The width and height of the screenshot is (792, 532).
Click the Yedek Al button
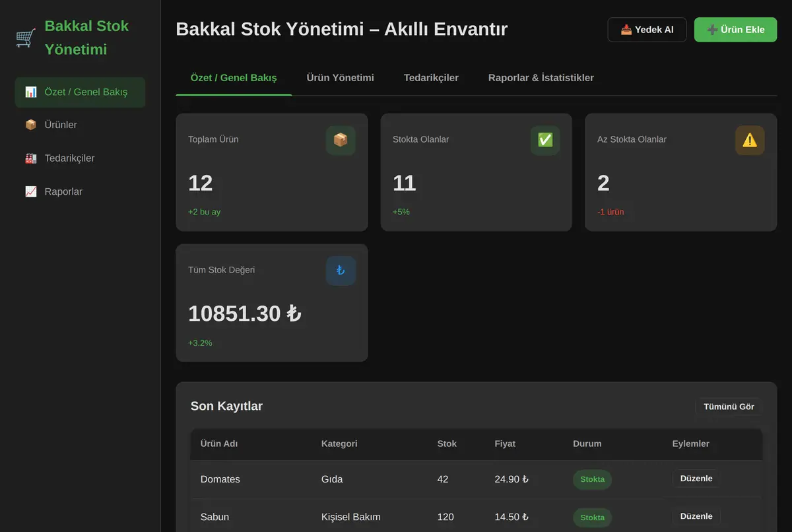click(647, 30)
